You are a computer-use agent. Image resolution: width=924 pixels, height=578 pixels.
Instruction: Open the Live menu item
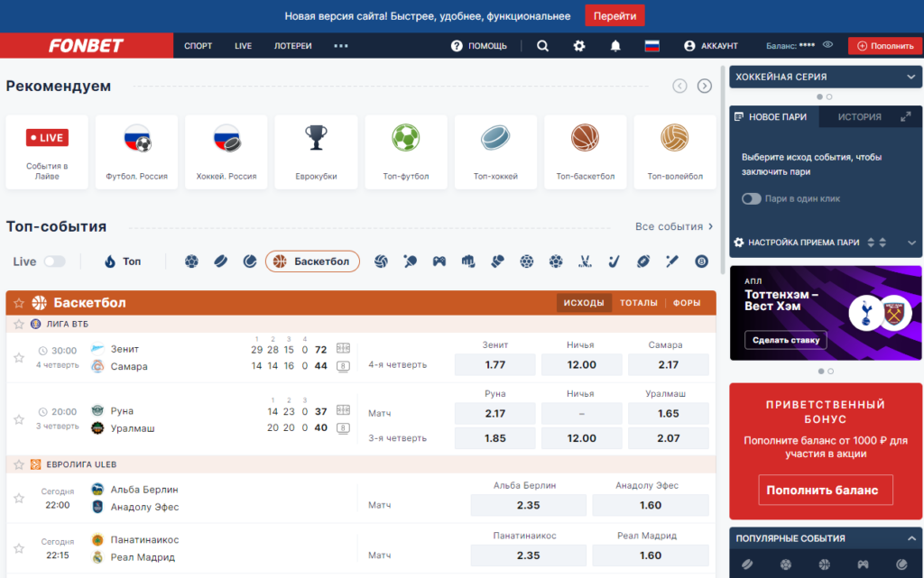click(243, 46)
